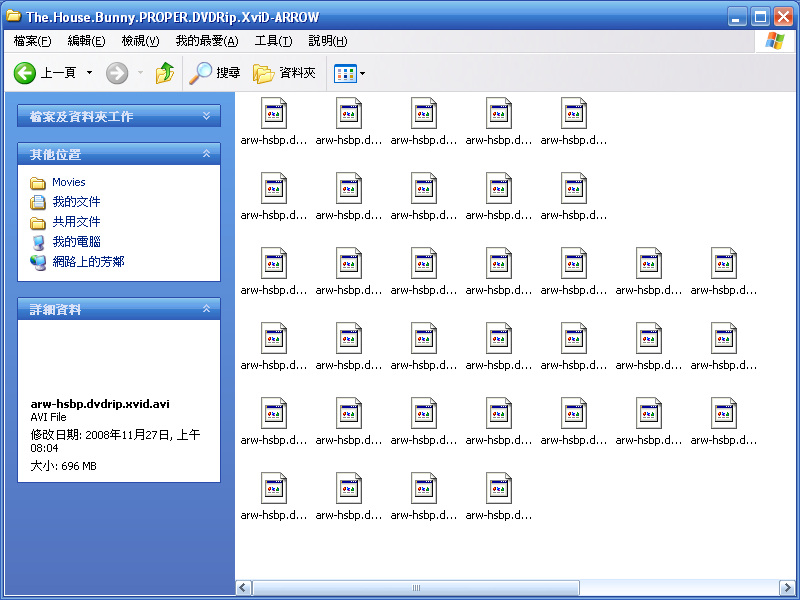Image resolution: width=800 pixels, height=600 pixels.
Task: Go back with the 上一頁 button
Action: [x=45, y=73]
